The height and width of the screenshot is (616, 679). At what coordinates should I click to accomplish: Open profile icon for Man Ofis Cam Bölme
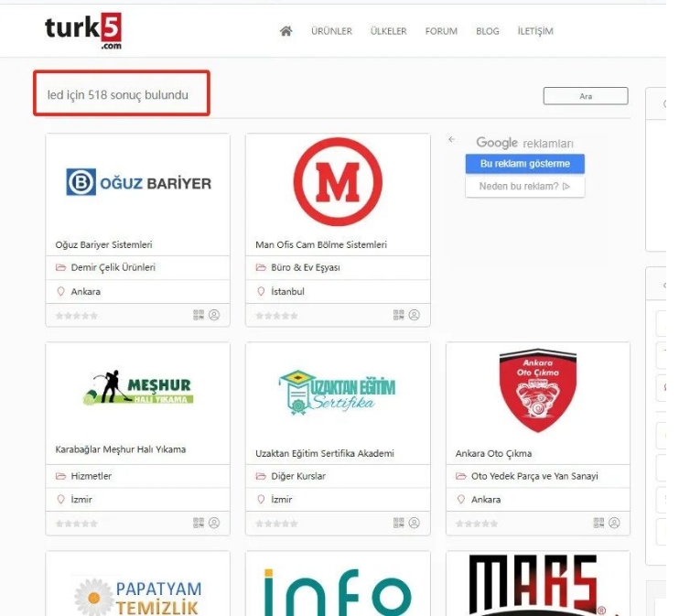[414, 315]
